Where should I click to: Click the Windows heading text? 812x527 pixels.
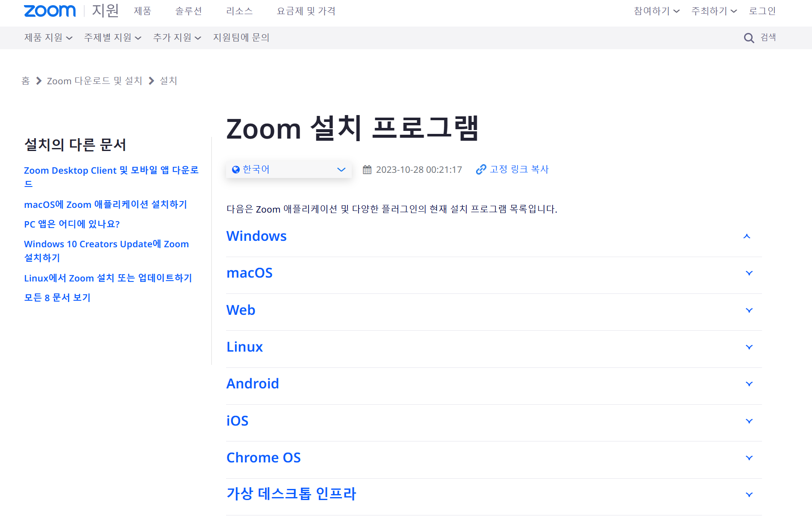coord(256,236)
